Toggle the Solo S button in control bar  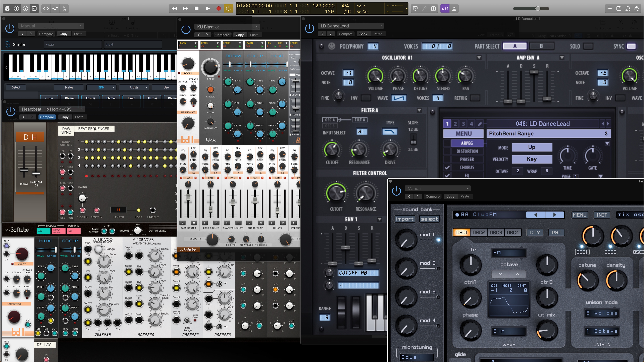click(433, 8)
